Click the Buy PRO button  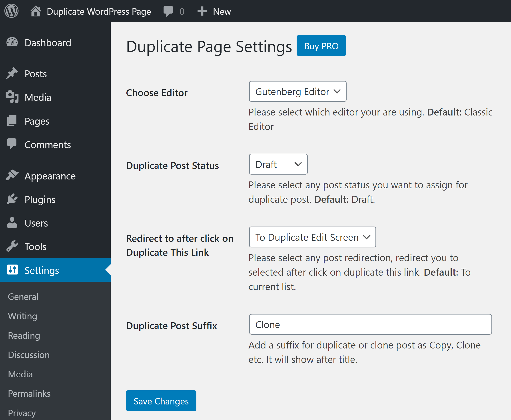click(x=321, y=46)
